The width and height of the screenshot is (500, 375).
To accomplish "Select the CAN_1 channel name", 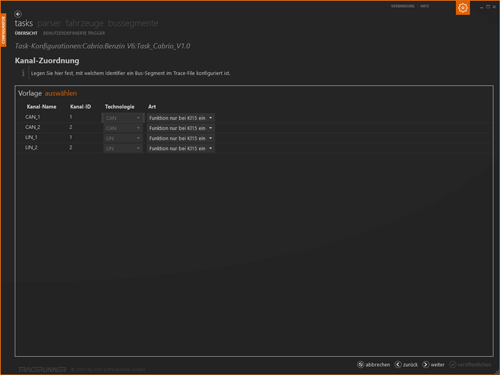I will click(33, 117).
